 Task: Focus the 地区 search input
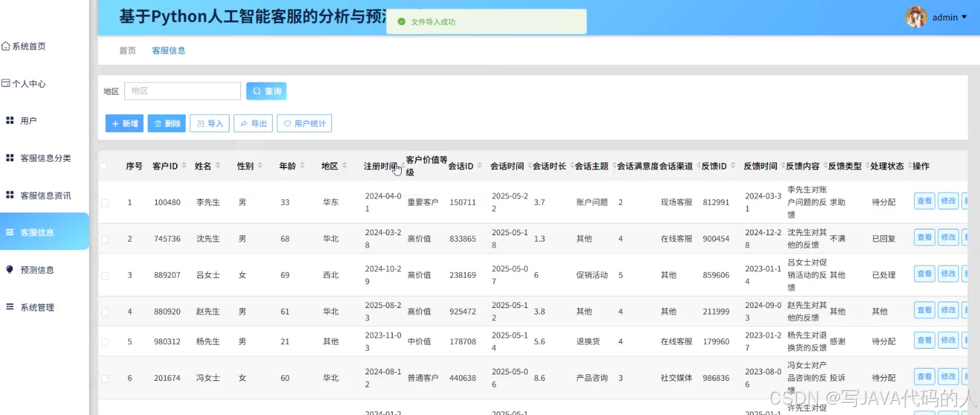(182, 91)
